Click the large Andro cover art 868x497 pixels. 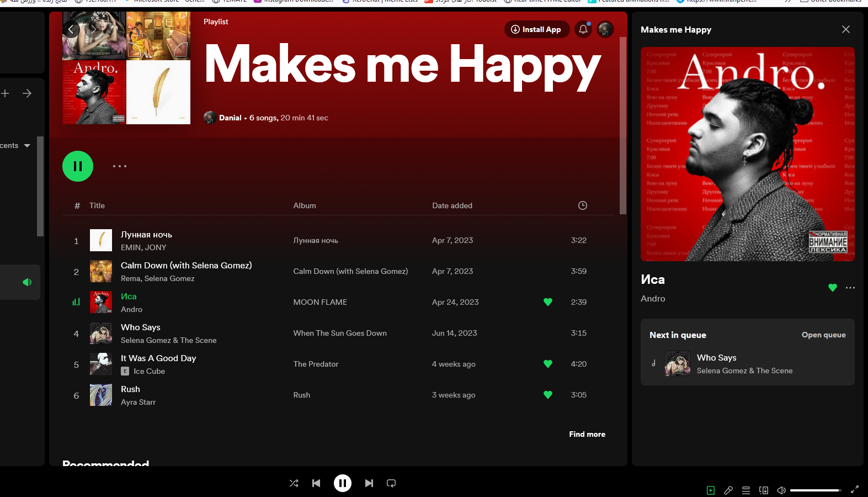pyautogui.click(x=748, y=154)
